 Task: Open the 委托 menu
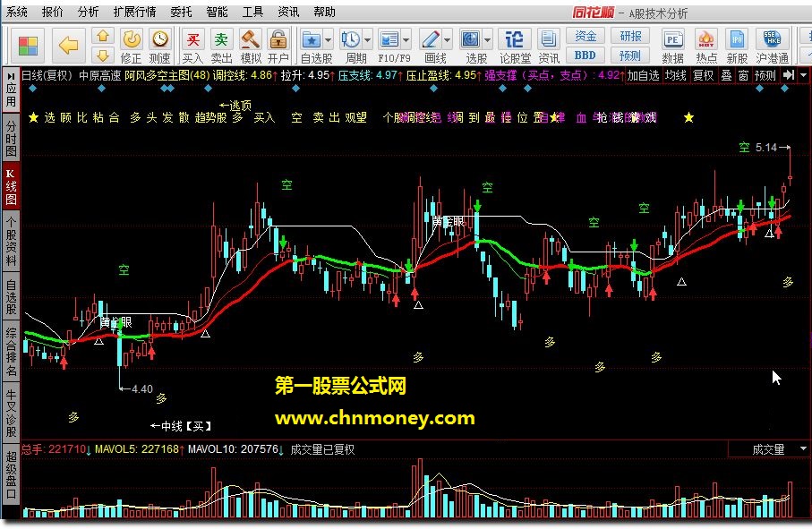181,12
